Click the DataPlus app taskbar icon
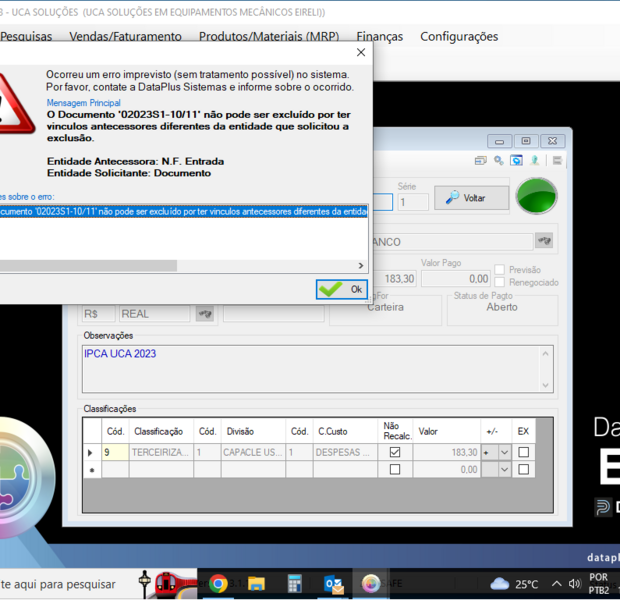This screenshot has height=600, width=620. (371, 584)
